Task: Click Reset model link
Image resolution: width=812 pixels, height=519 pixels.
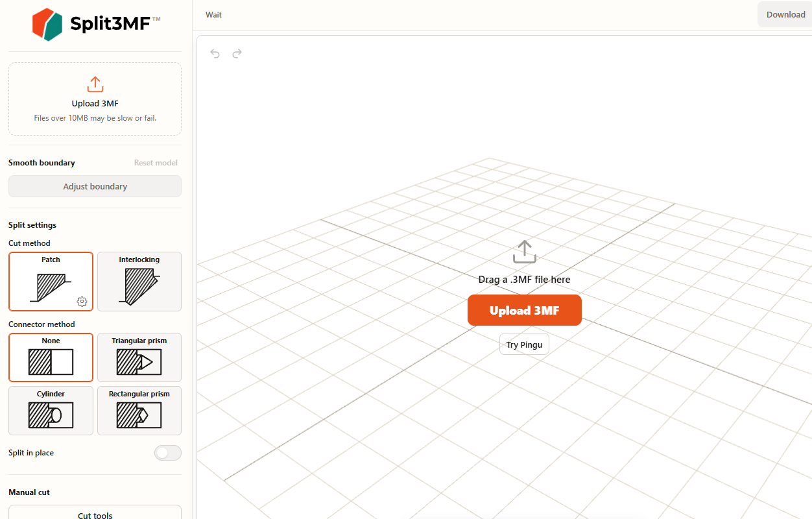Action: [x=156, y=163]
